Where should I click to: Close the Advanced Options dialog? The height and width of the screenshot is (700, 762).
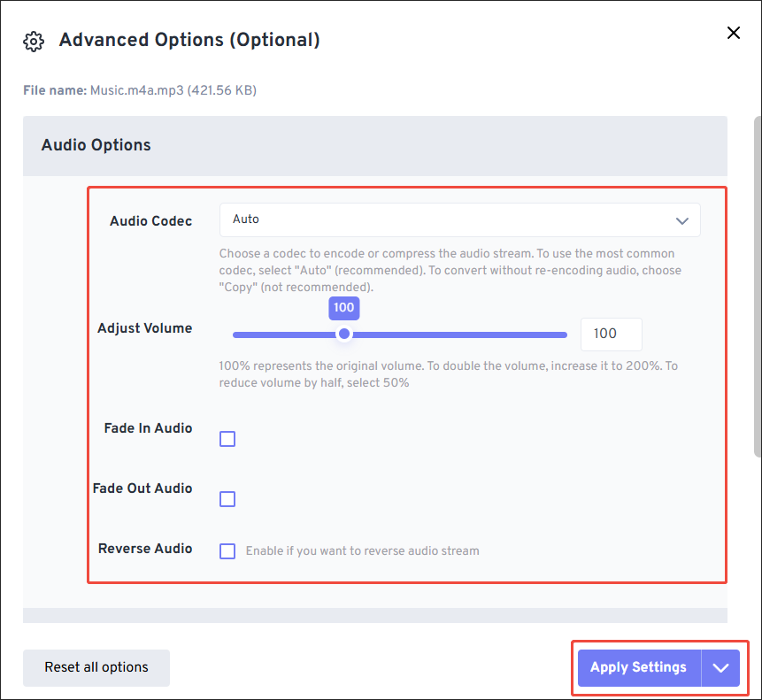733,33
